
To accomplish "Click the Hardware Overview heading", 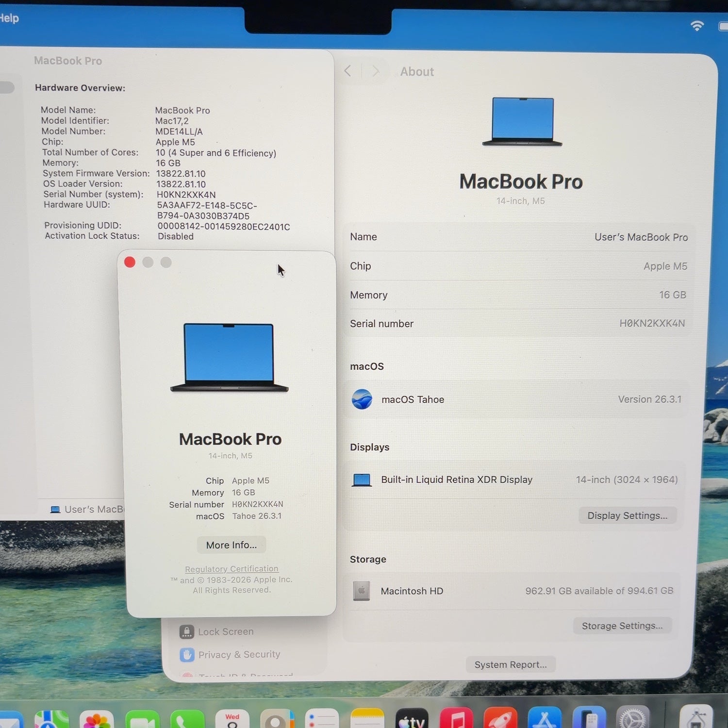I will [80, 88].
